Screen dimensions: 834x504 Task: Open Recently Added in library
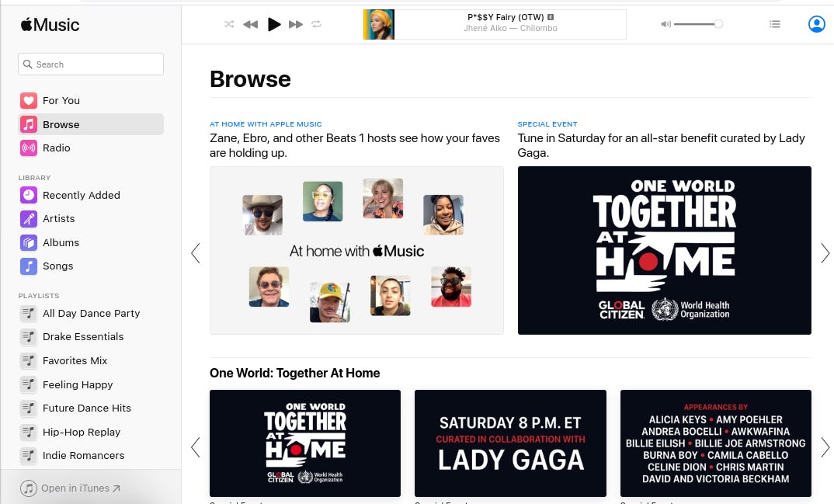pos(81,195)
